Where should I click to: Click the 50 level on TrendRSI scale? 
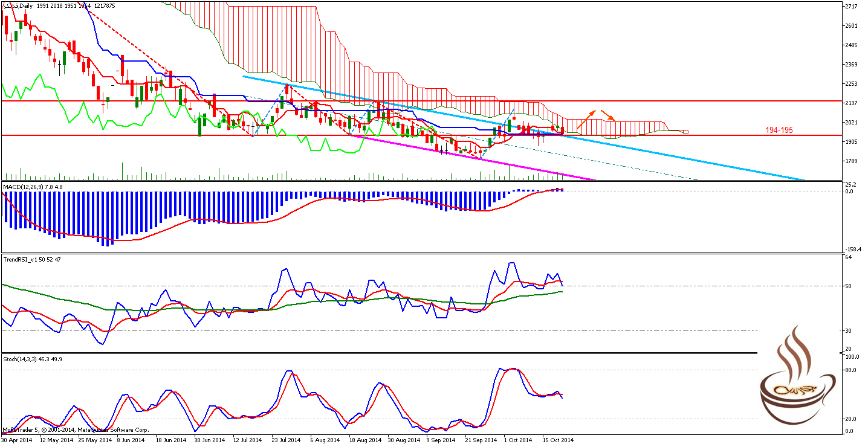click(x=849, y=286)
